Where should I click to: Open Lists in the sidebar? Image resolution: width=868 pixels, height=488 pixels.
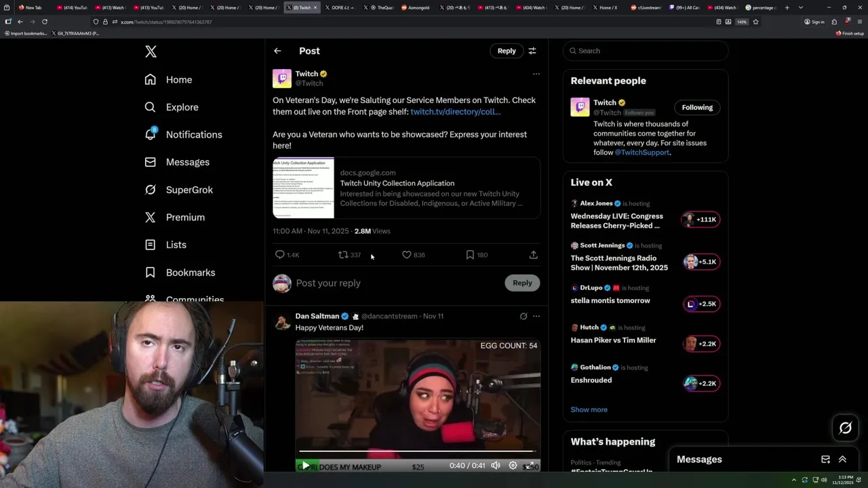[166, 245]
